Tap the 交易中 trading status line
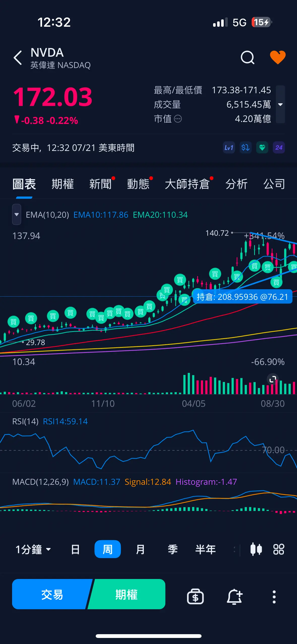 (x=73, y=148)
